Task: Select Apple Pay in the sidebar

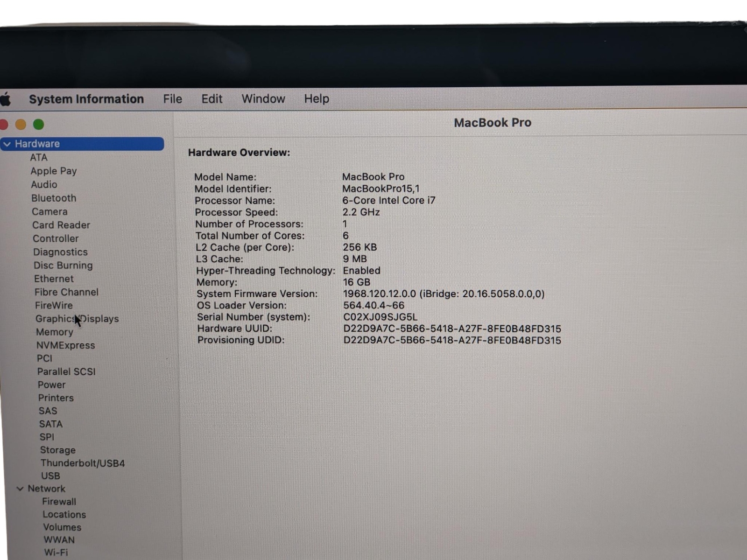Action: tap(54, 171)
